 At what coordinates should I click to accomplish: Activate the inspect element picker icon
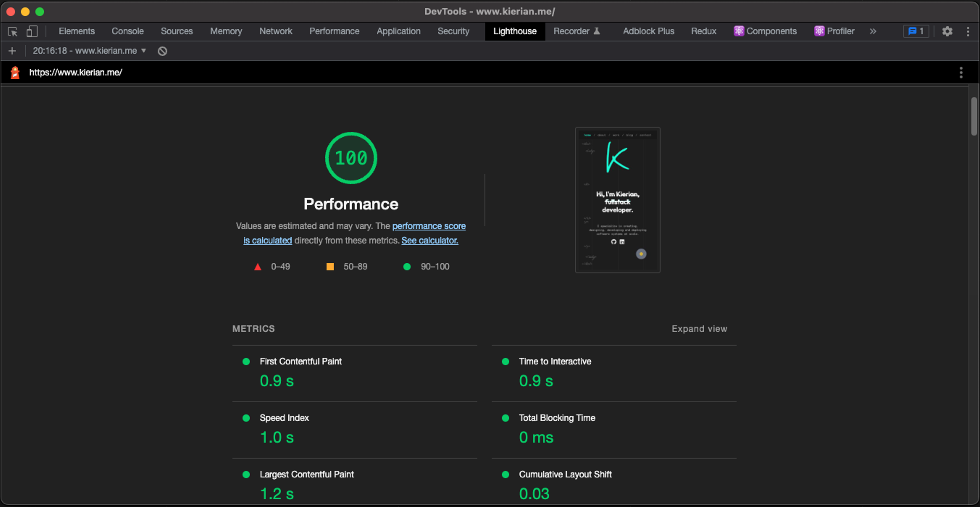(13, 31)
